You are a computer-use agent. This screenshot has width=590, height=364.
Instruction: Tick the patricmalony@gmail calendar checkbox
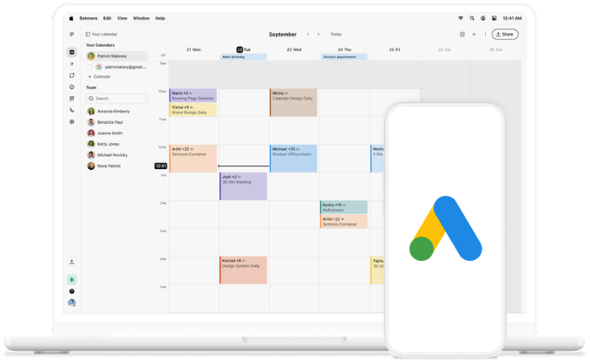[x=90, y=67]
